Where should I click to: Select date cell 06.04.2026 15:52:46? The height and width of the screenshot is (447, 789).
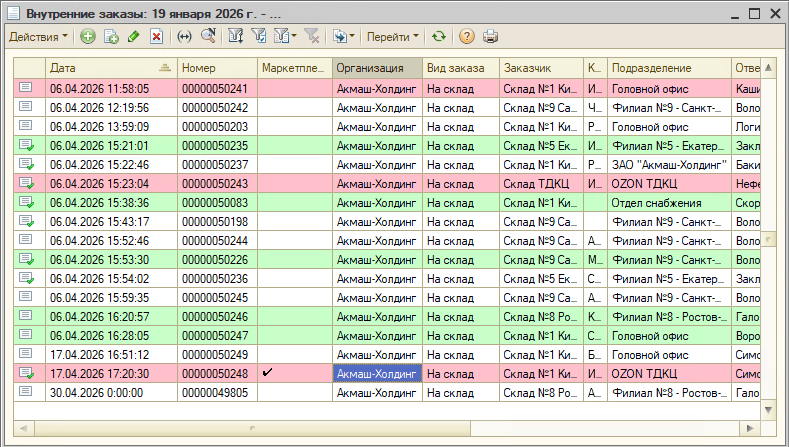(x=111, y=241)
